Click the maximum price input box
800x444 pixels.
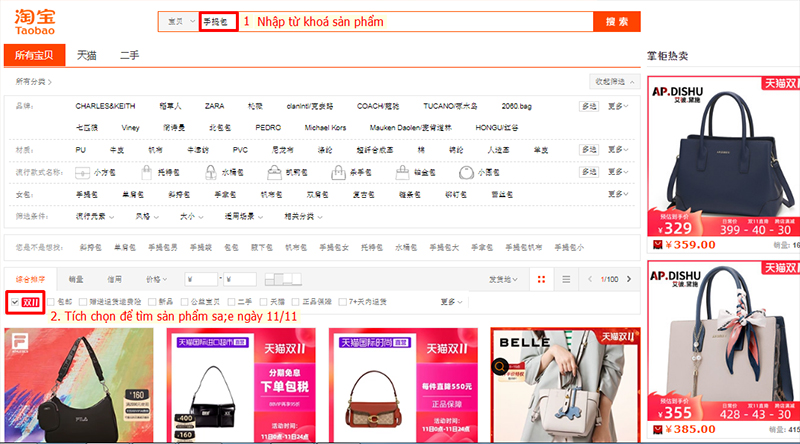tap(239, 279)
